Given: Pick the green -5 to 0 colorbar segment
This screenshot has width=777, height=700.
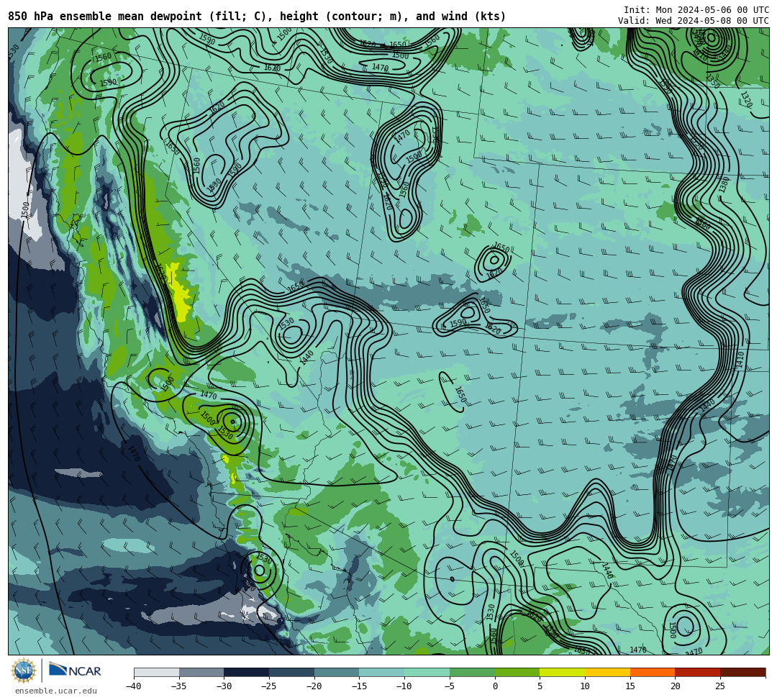Looking at the screenshot, I should (472, 673).
